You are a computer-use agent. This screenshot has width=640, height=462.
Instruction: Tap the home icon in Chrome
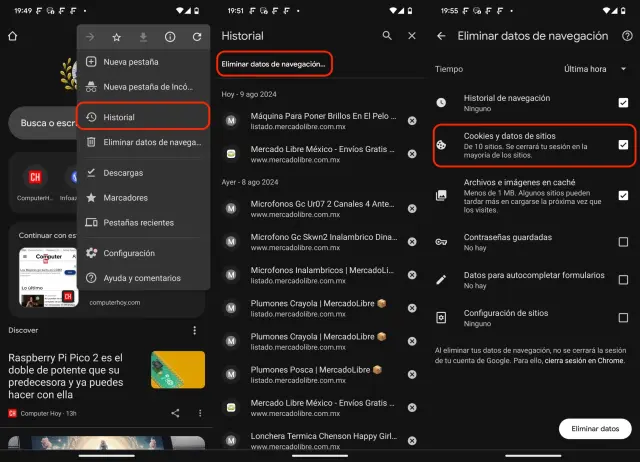(12, 37)
